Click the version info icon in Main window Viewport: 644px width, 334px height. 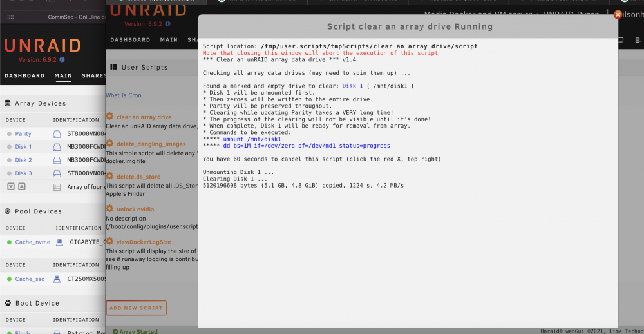pyautogui.click(x=62, y=59)
